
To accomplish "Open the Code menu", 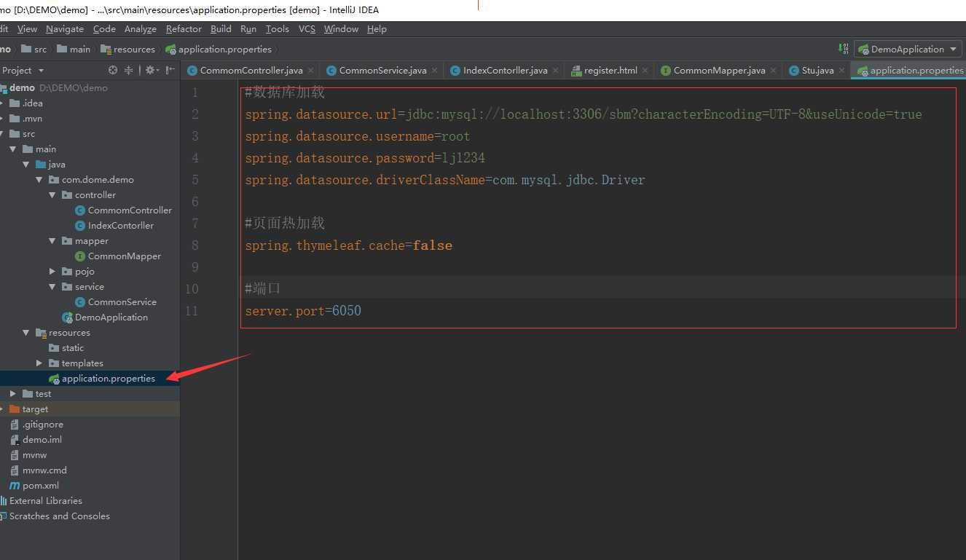I will click(x=104, y=29).
